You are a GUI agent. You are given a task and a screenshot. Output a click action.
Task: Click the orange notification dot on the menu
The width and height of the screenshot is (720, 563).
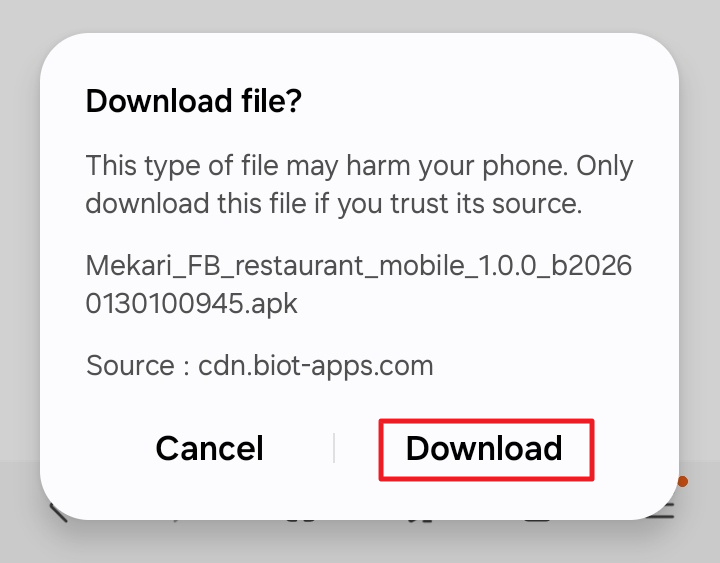point(683,482)
